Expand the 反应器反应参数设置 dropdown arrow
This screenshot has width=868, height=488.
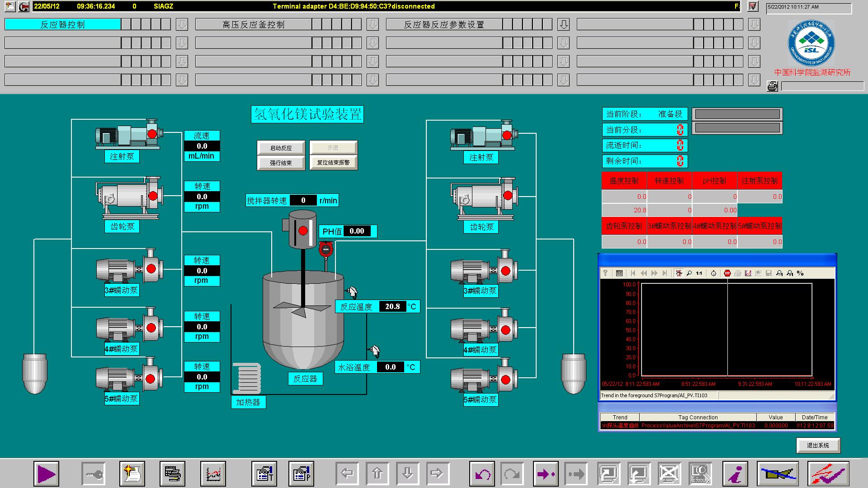[x=564, y=24]
